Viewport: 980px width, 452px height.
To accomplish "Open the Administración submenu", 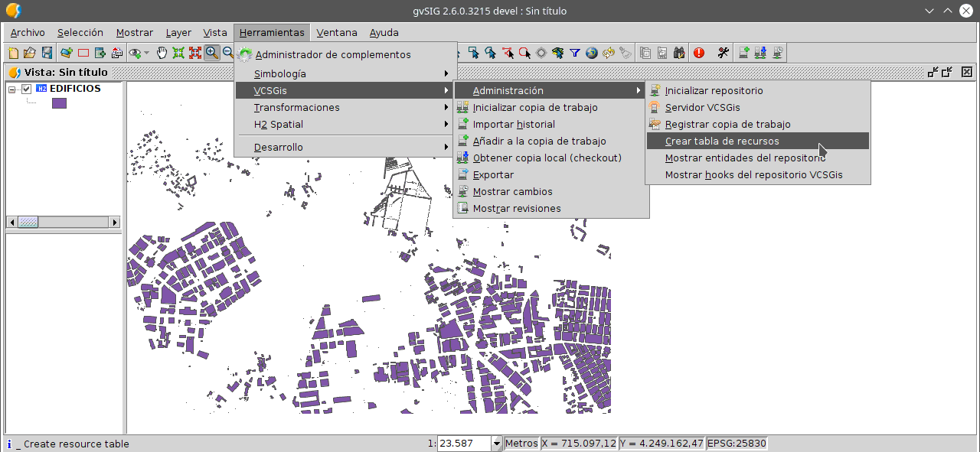I will [551, 90].
